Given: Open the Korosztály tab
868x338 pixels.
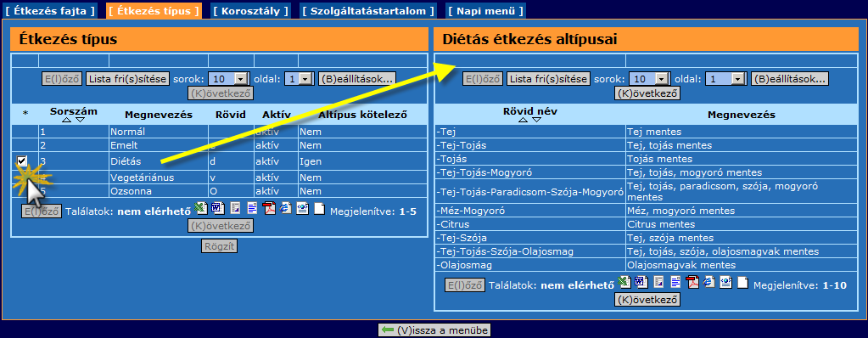Looking at the screenshot, I should pos(251,10).
